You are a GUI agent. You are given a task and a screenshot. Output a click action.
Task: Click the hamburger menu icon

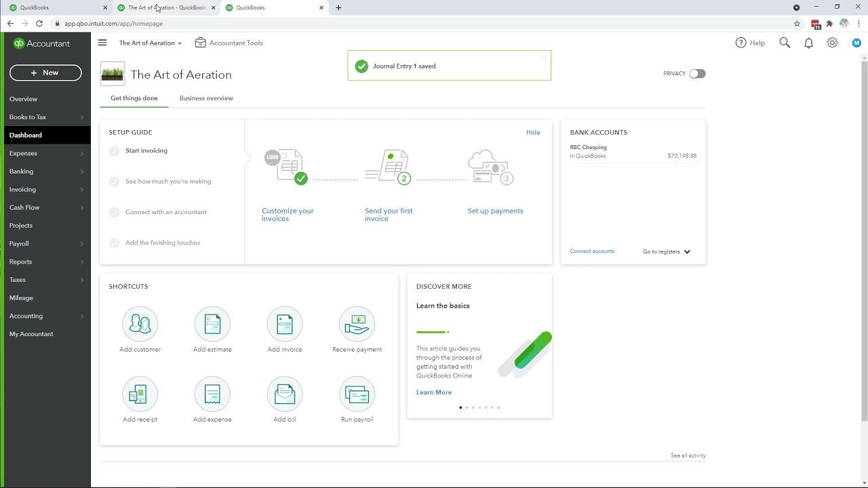[x=102, y=43]
